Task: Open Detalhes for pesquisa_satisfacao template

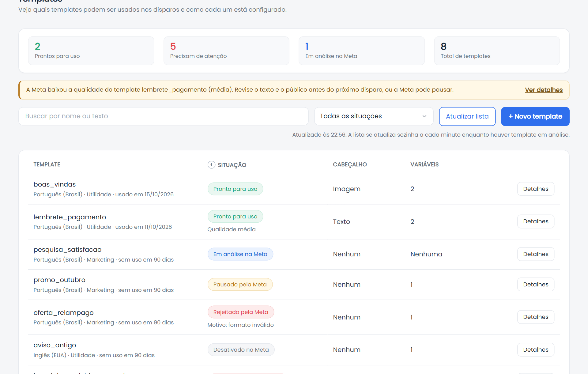Action: [536, 254]
